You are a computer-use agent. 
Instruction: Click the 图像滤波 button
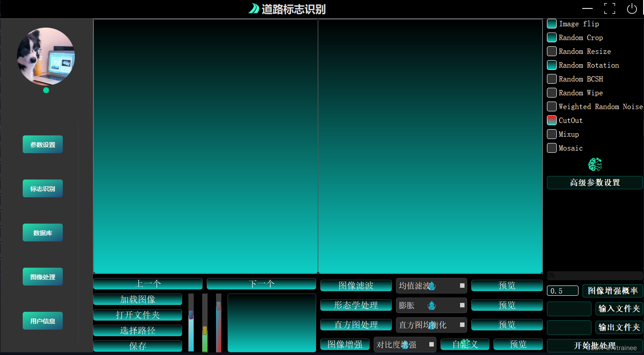(356, 286)
